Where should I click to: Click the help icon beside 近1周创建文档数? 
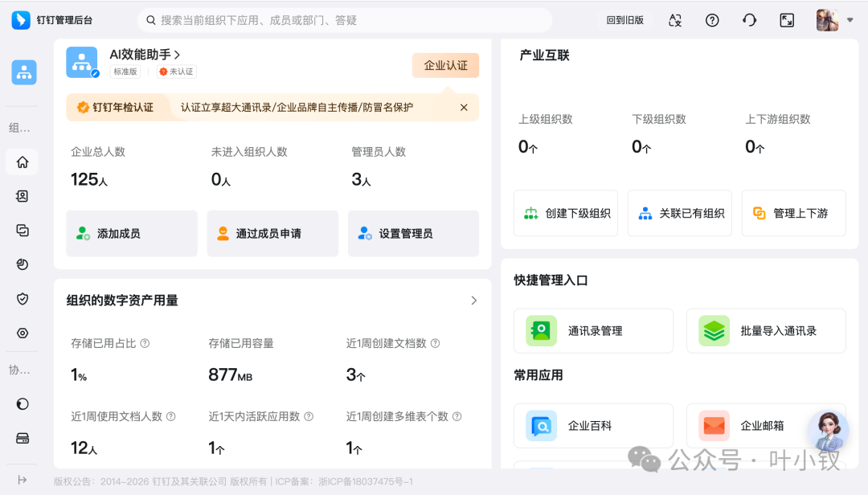(x=435, y=343)
